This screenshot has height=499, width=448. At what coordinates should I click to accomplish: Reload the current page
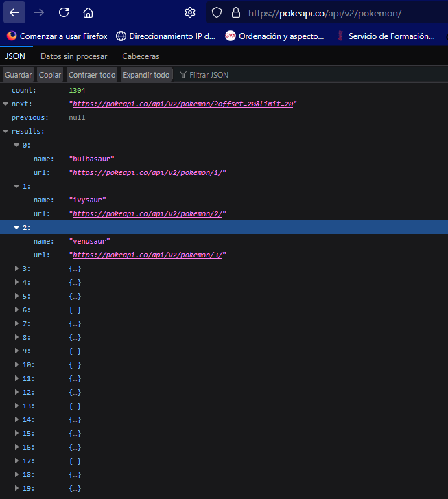tap(64, 13)
